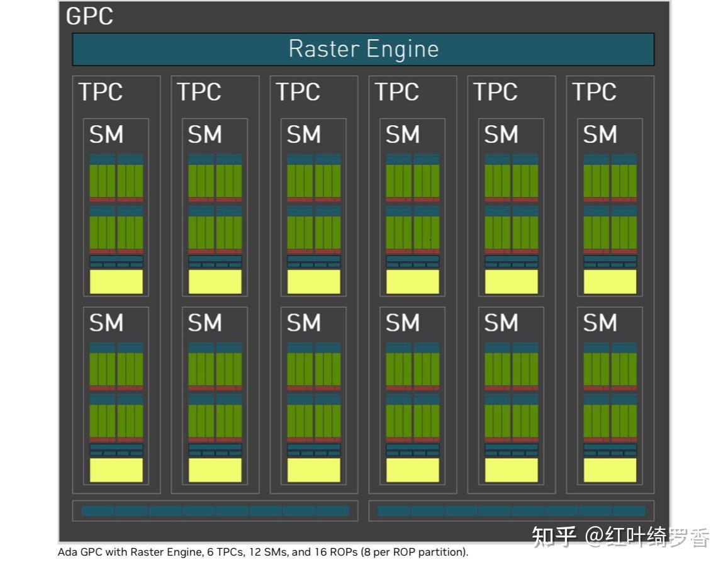The height and width of the screenshot is (567, 728).
Task: Select the rightmost TPC label
Action: 595,92
